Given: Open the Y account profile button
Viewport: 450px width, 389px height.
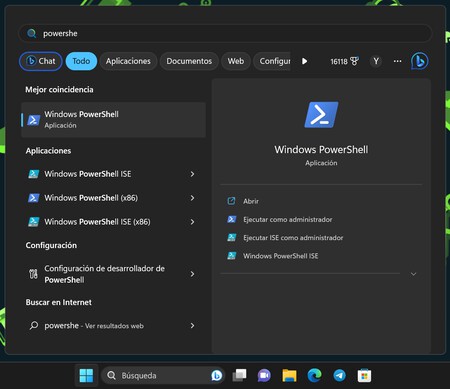Looking at the screenshot, I should [376, 61].
